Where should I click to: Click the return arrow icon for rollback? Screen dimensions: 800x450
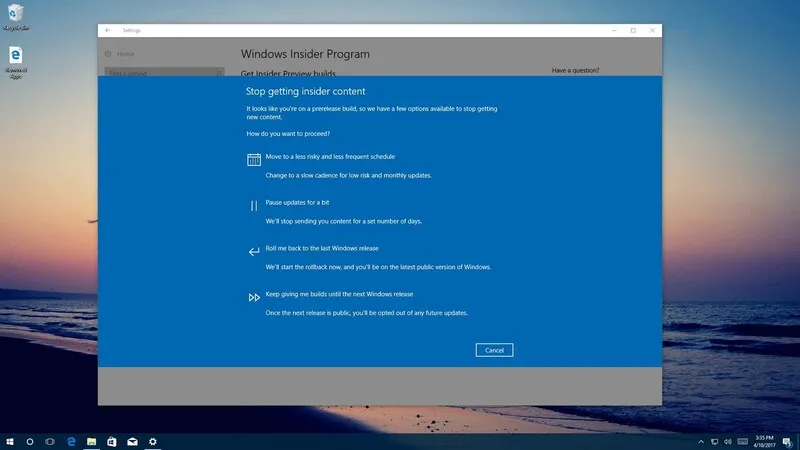(254, 252)
